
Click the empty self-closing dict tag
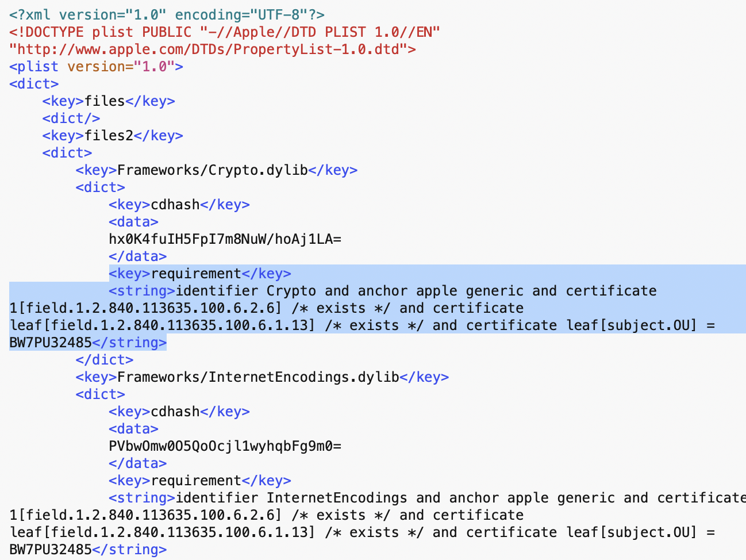click(x=71, y=118)
